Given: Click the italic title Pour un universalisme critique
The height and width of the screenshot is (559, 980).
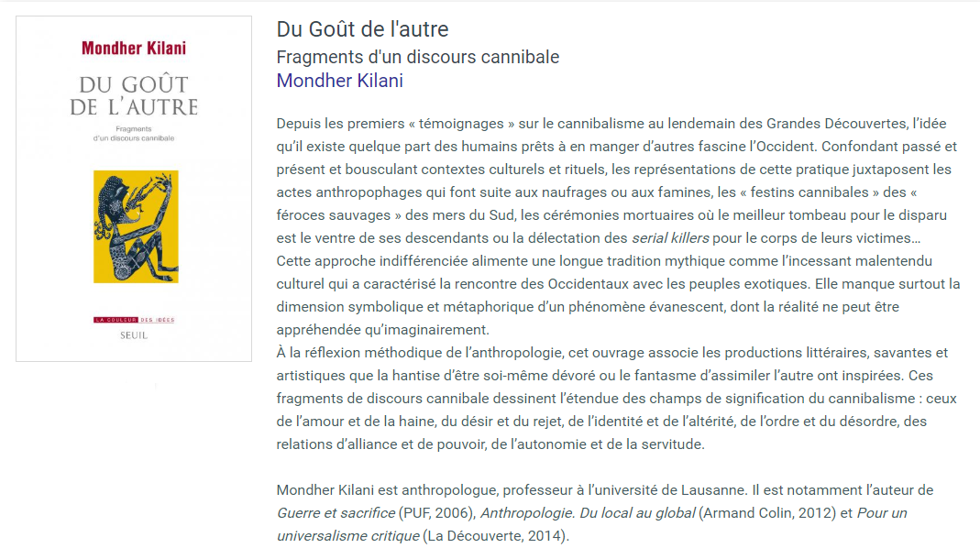Looking at the screenshot, I should pyautogui.click(x=592, y=524).
